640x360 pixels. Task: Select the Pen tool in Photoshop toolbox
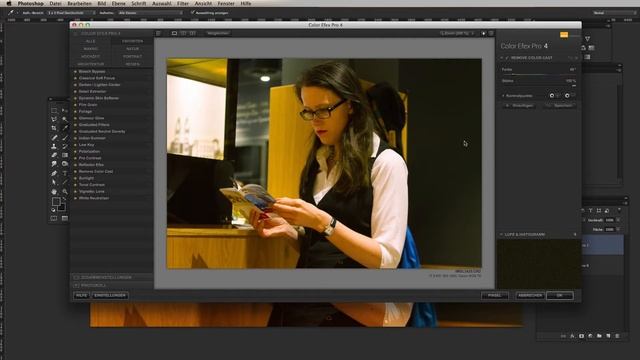(54, 173)
